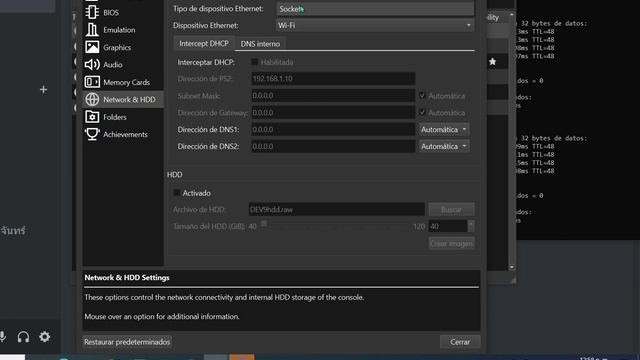This screenshot has height=360, width=640.
Task: Click the Restaurar predeterminados button
Action: tap(127, 342)
